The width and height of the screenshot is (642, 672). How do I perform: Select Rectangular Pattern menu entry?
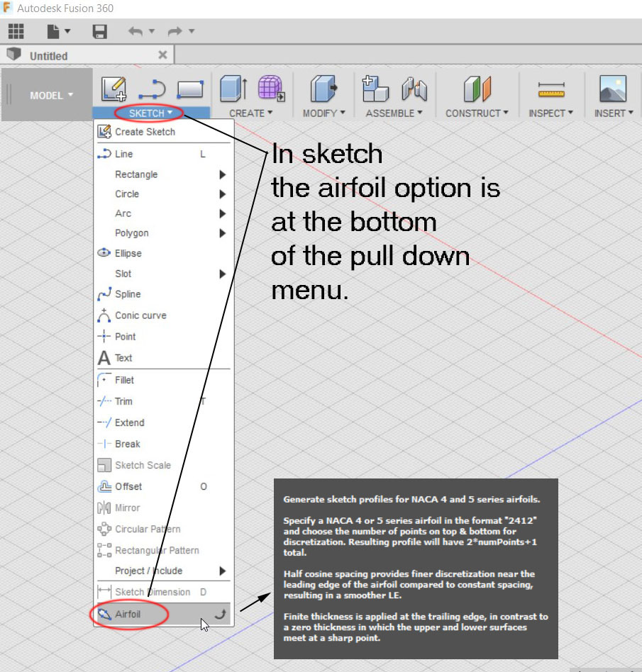[164, 550]
